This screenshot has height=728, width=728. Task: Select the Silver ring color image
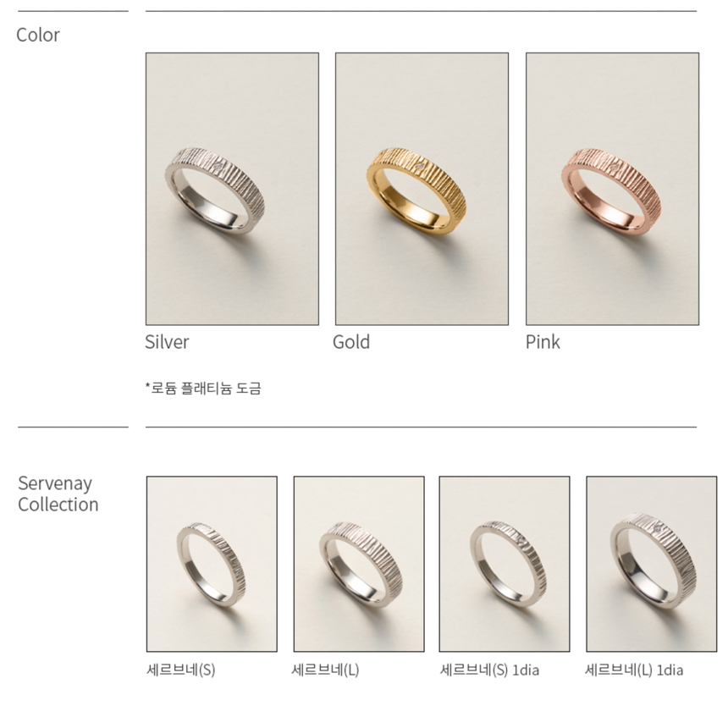point(232,189)
